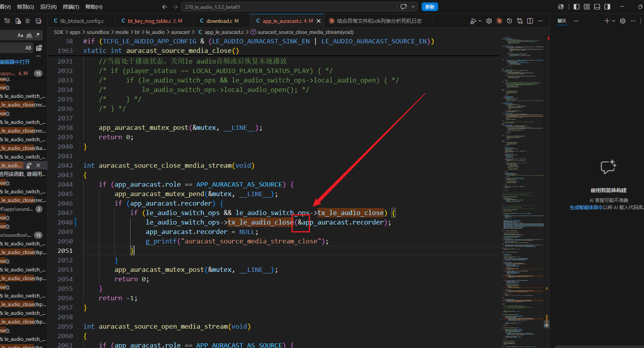Open the chat sparkle icon in the command bar
Screen dimensions: 644x348
[x=403, y=7]
